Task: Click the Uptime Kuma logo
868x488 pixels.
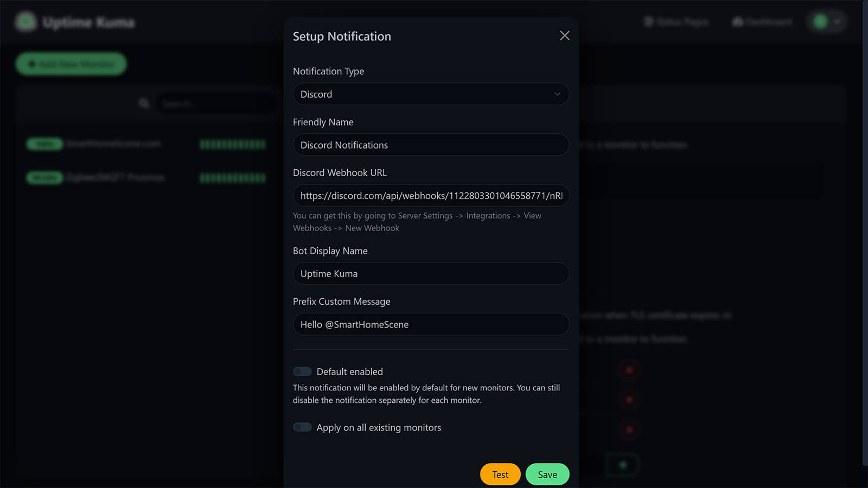Action: coord(25,22)
